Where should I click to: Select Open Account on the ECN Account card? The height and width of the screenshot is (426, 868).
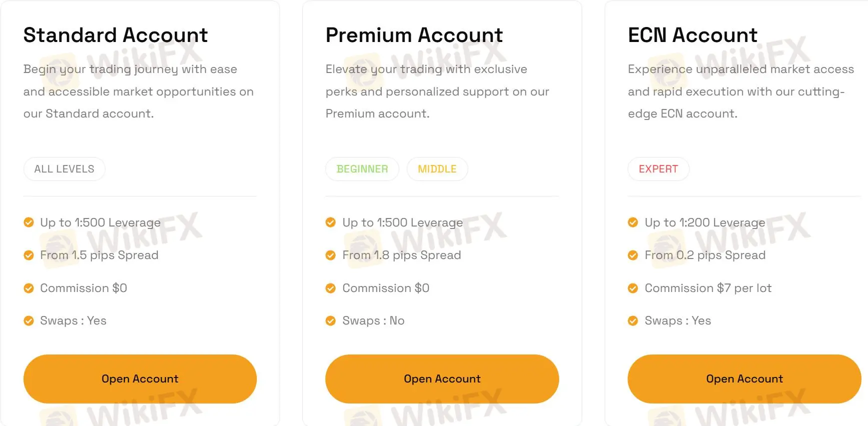(x=744, y=379)
